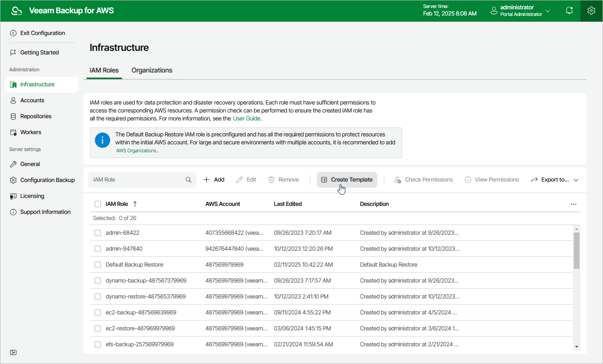Click the Create Template button

[x=347, y=180]
